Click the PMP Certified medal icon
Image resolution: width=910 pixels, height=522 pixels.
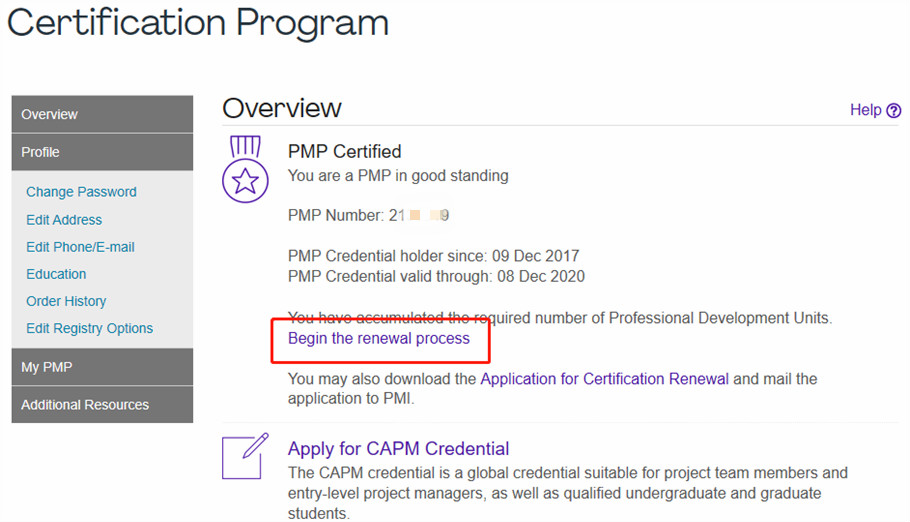point(245,171)
